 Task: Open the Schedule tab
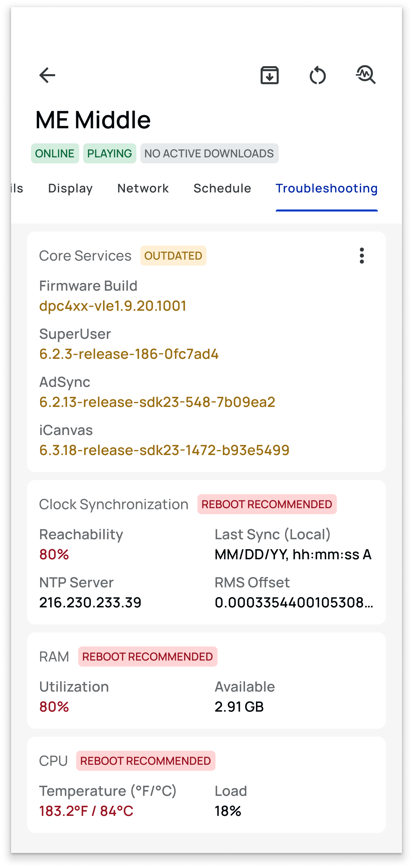(222, 188)
